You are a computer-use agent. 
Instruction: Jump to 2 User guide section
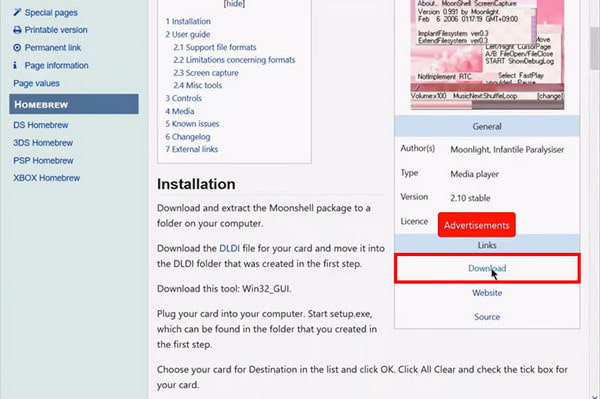click(188, 34)
